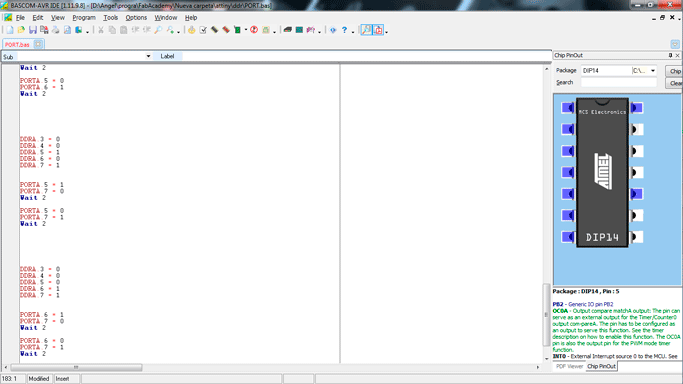Click the printer icon in the toolbar
Image resolution: width=683 pixels, height=384 pixels.
[56, 30]
